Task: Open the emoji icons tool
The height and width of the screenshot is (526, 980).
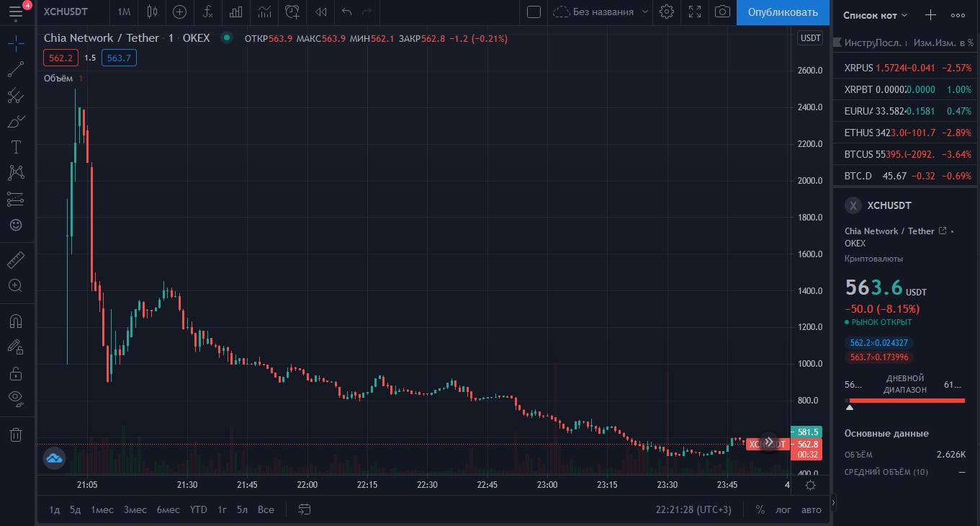Action: click(16, 225)
